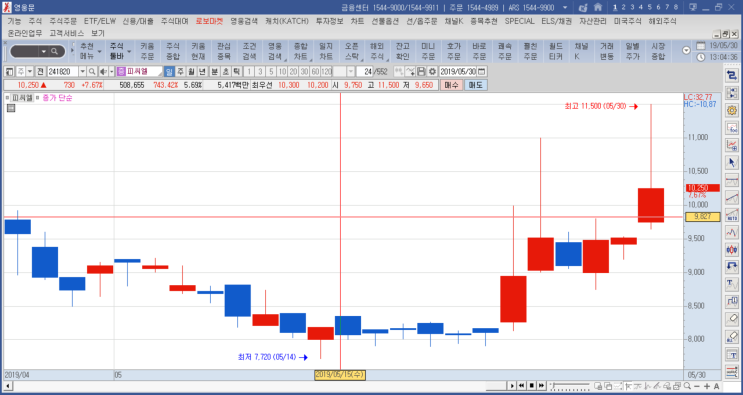Viewport: 743px width, 395px height.
Task: Expand the round toolbar overflow arrow button
Action: (x=686, y=50)
